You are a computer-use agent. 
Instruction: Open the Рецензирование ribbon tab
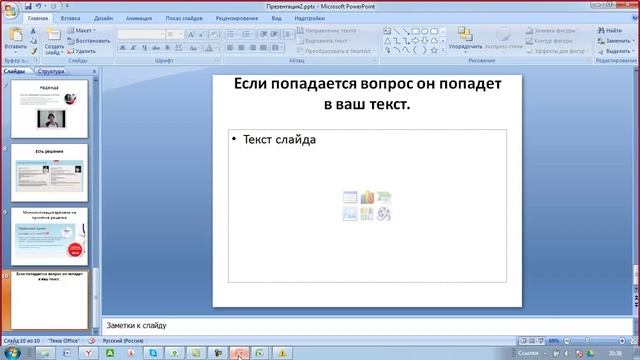(x=237, y=18)
